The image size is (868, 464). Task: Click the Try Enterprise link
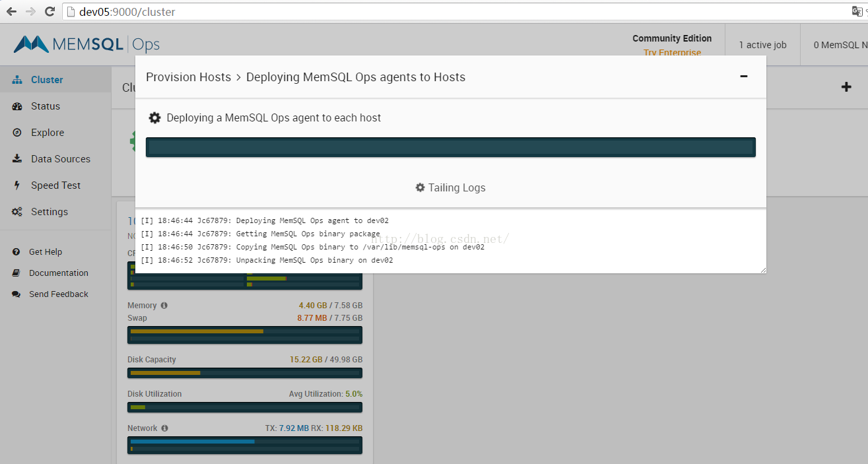(672, 53)
